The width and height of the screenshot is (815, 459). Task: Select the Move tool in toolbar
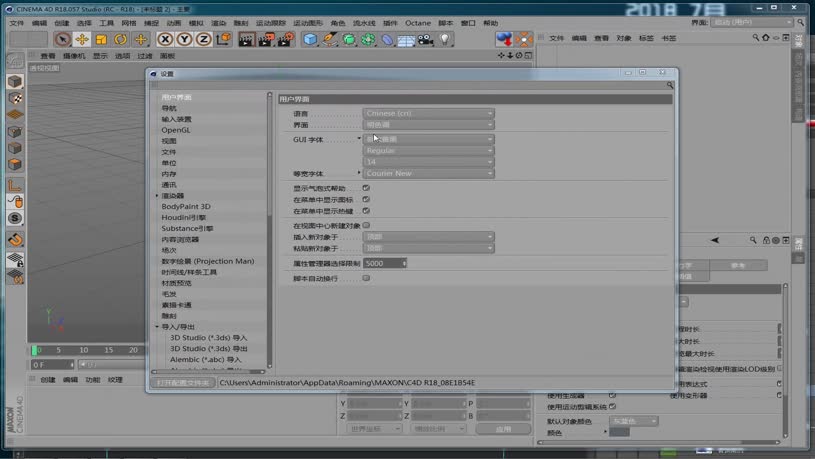pos(82,39)
